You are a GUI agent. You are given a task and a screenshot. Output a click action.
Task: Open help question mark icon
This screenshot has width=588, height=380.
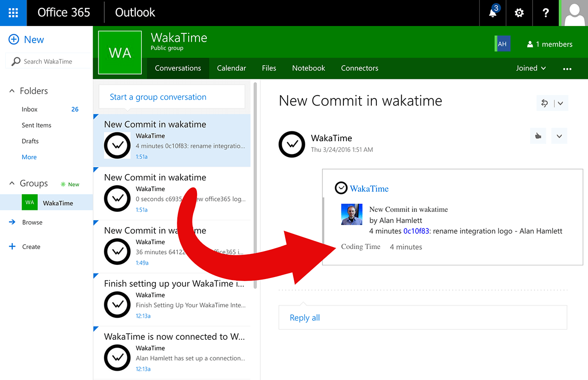pyautogui.click(x=545, y=13)
